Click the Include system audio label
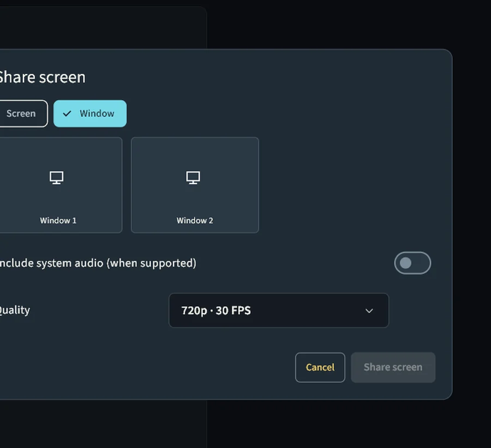 coord(98,263)
